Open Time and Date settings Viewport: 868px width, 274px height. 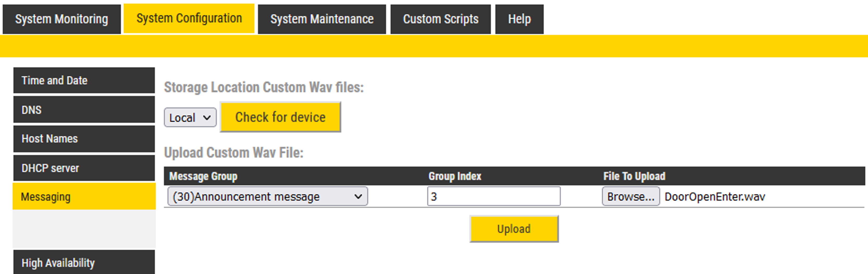point(84,80)
